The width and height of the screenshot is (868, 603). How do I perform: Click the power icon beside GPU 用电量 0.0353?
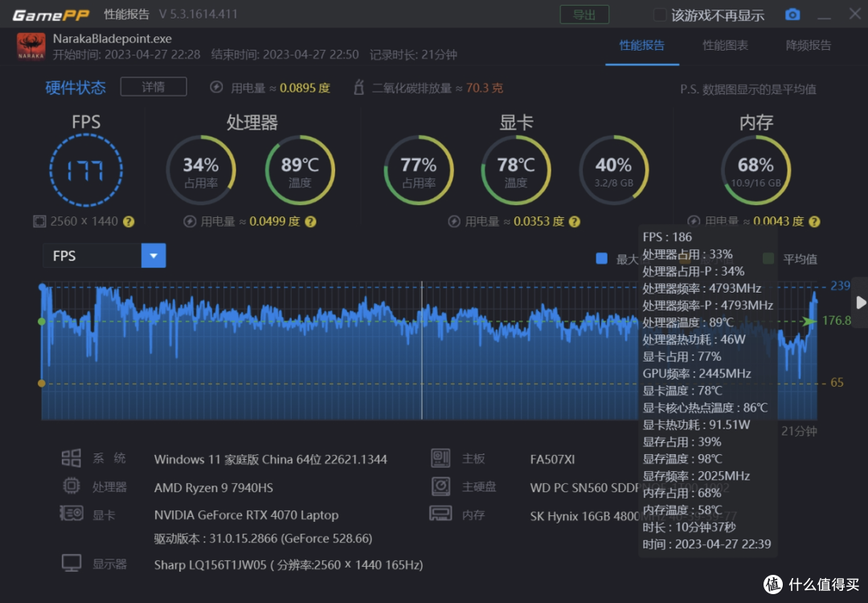tap(454, 221)
